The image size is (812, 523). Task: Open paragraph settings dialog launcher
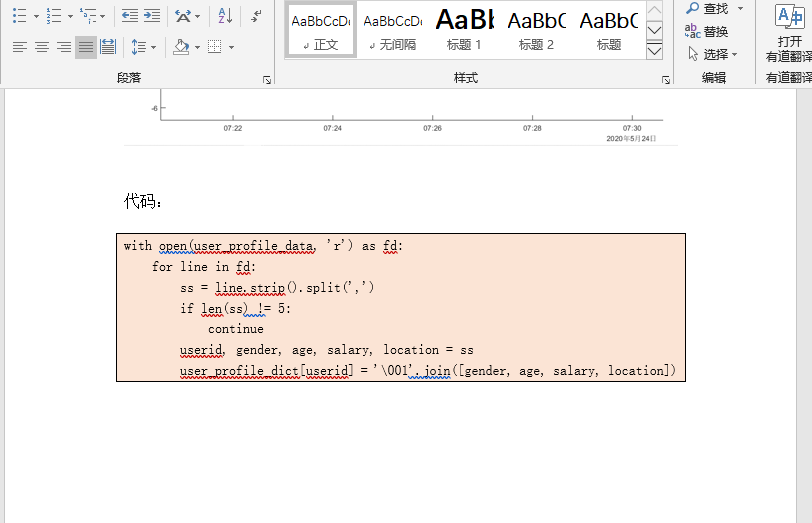click(x=267, y=80)
